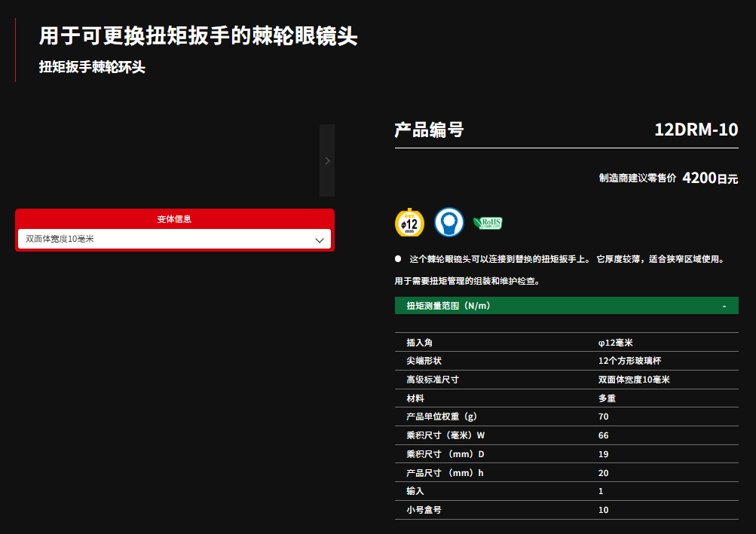Viewport: 756px width, 534px height.
Task: Click the chevron arrow in the variant selector
Action: 320,240
